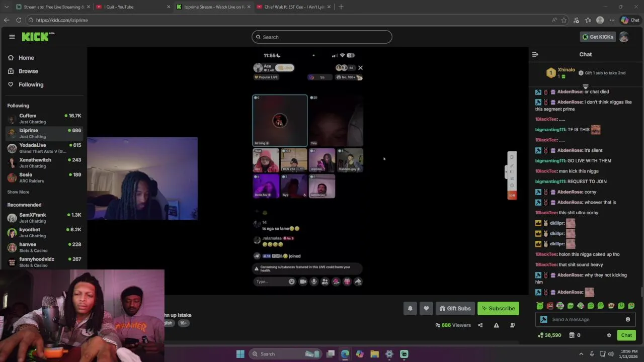Screen dimensions: 644x362
Task: Open hanvee recommended channel
Action: coord(44,247)
